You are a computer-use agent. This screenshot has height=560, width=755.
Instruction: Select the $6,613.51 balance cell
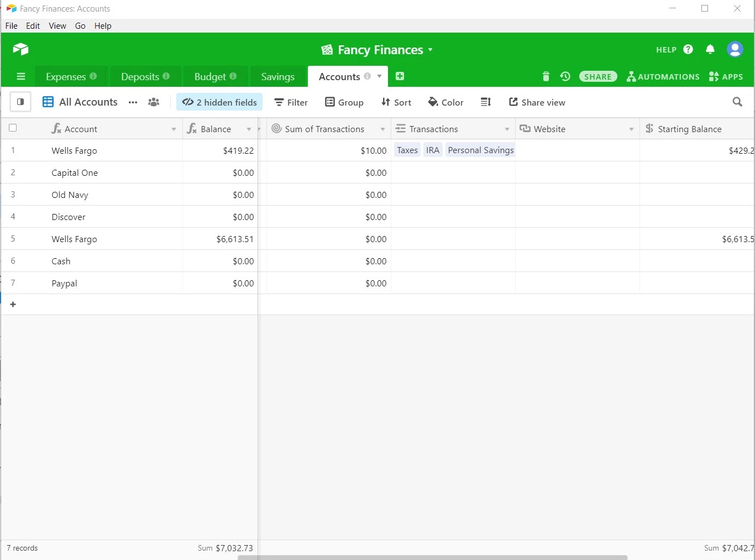[x=221, y=239]
